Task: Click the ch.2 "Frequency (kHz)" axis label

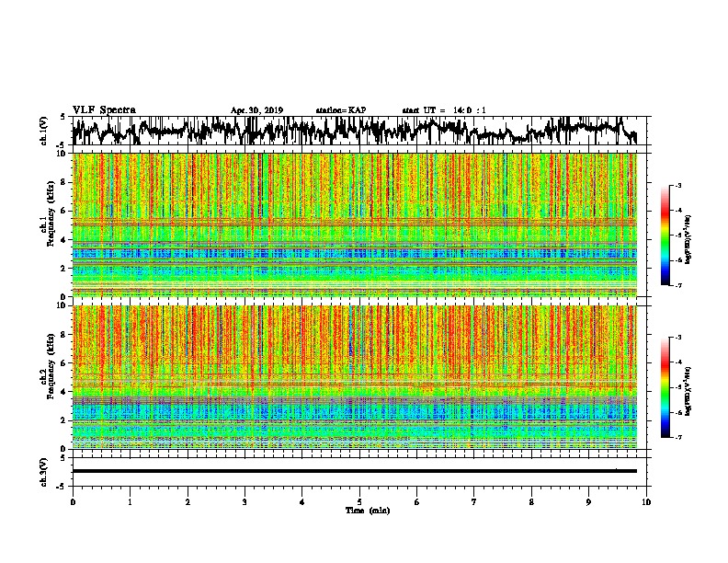Action: [x=51, y=366]
